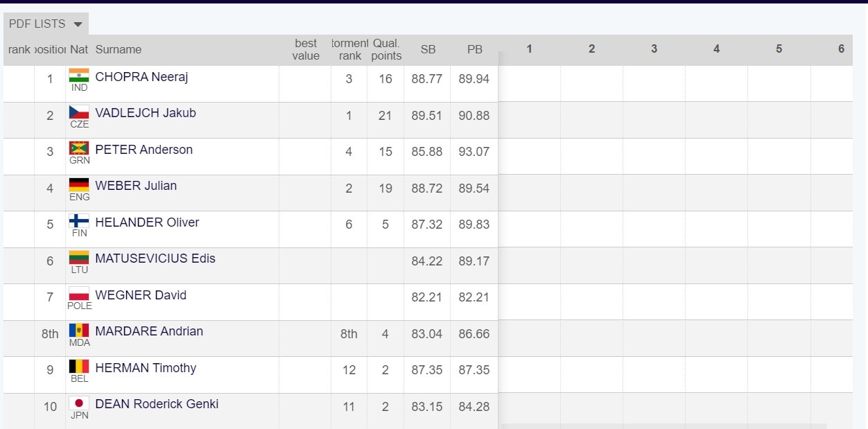The height and width of the screenshot is (429, 868).
Task: Sort by PB column header
Action: [474, 50]
